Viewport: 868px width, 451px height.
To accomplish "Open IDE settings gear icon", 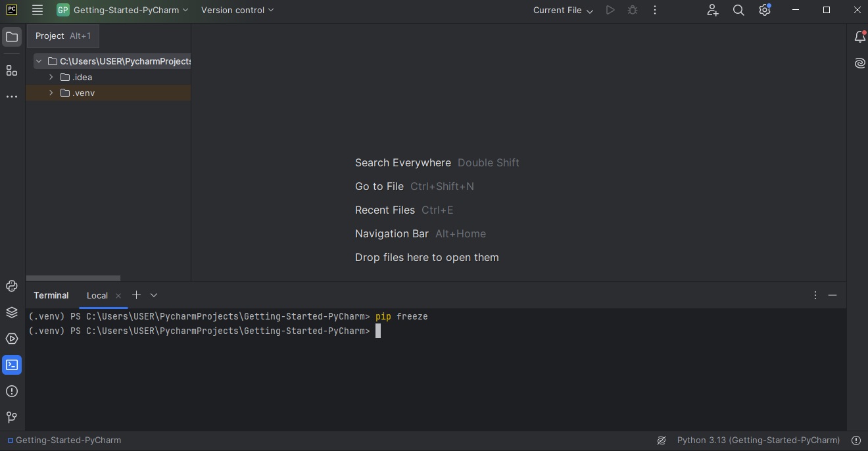I will tap(765, 10).
